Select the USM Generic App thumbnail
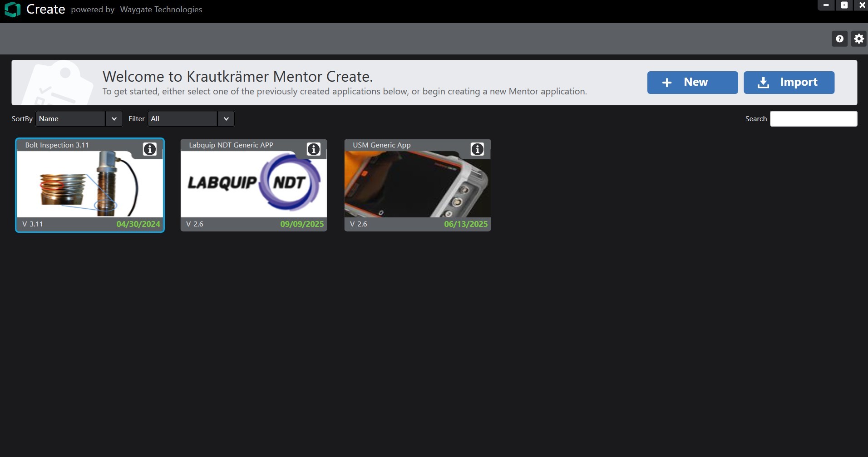The image size is (868, 457). 417,184
